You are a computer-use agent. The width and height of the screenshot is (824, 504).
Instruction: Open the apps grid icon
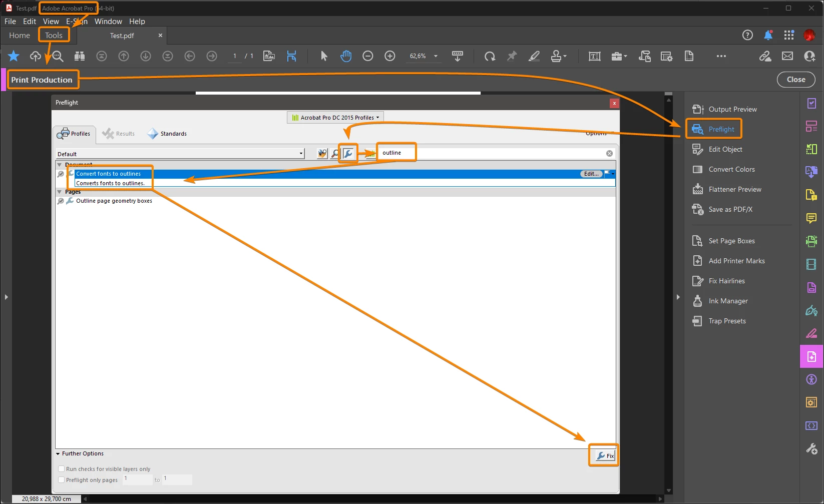pos(789,35)
